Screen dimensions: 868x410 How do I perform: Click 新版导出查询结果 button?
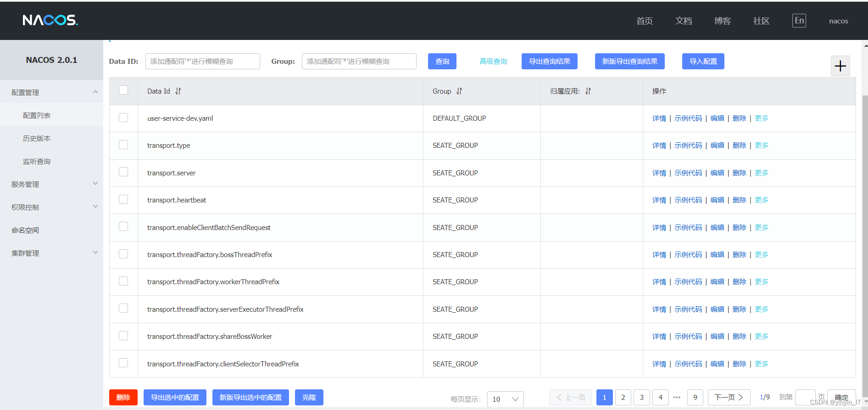click(x=630, y=62)
